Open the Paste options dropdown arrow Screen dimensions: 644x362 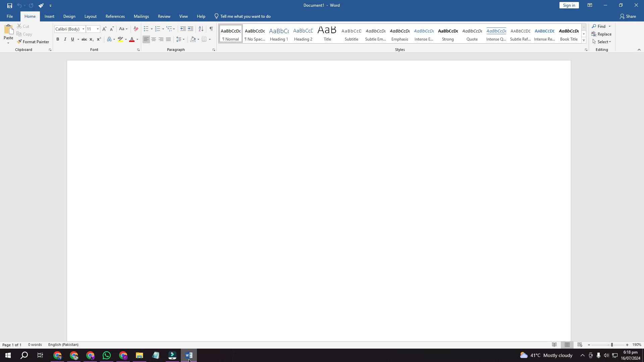coord(8,43)
